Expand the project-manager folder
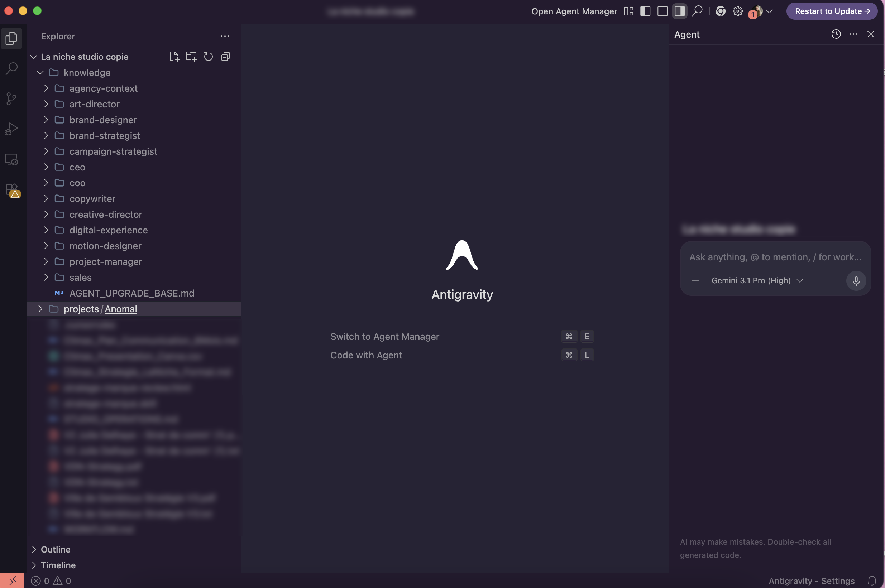This screenshot has width=885, height=588. [x=46, y=261]
